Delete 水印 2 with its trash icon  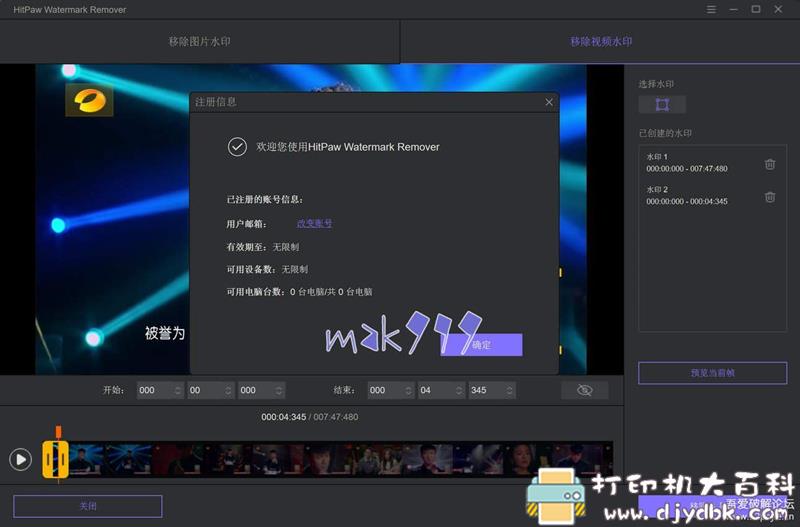tap(770, 197)
